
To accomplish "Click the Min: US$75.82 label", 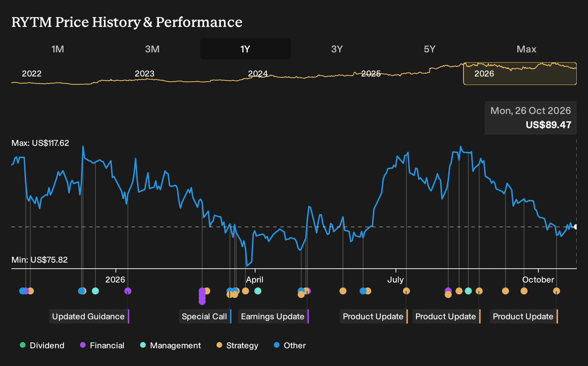I will tap(40, 260).
